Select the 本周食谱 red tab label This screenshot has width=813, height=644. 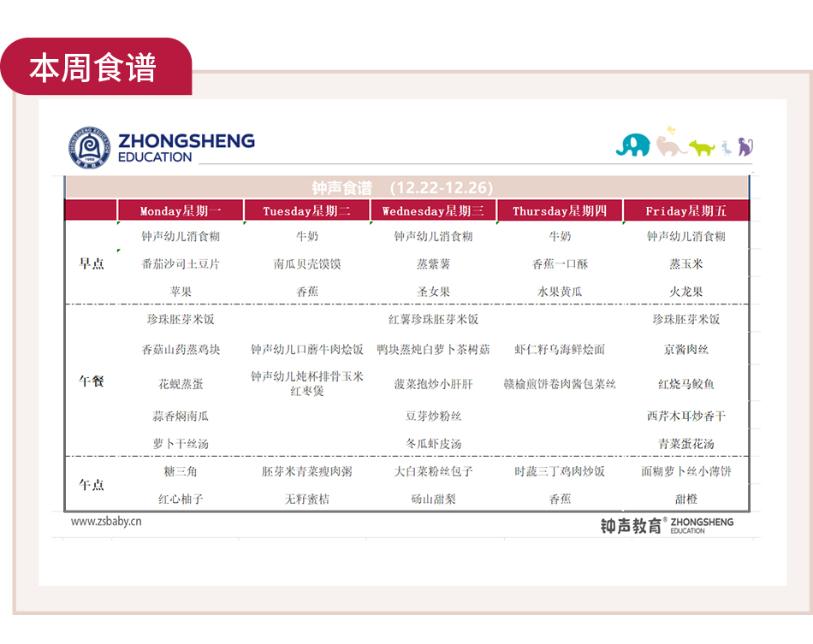93,68
